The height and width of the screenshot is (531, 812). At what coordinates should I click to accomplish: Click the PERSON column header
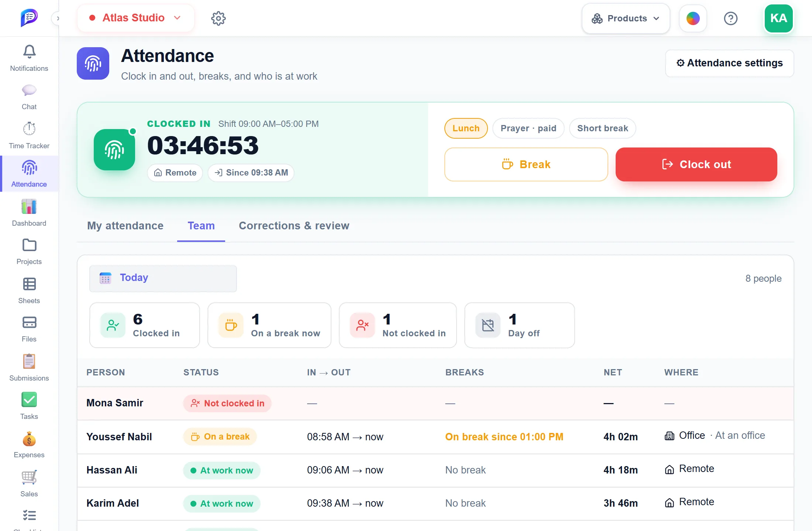tap(106, 372)
